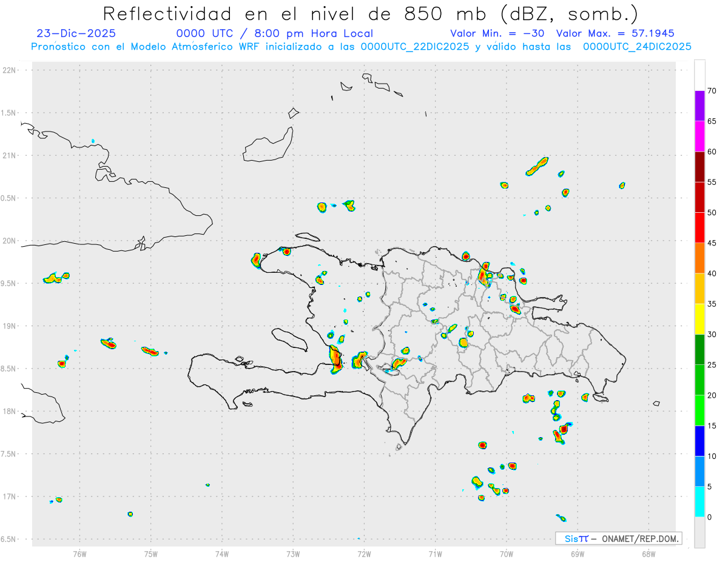Click the '30' label on color bar
Viewport: 728px width, 562px height.
[712, 334]
